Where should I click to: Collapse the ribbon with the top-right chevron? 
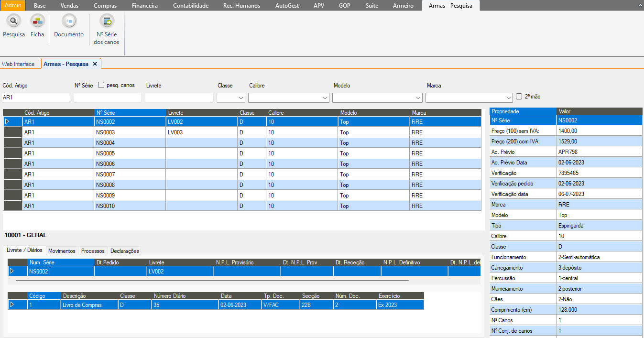[x=640, y=6]
